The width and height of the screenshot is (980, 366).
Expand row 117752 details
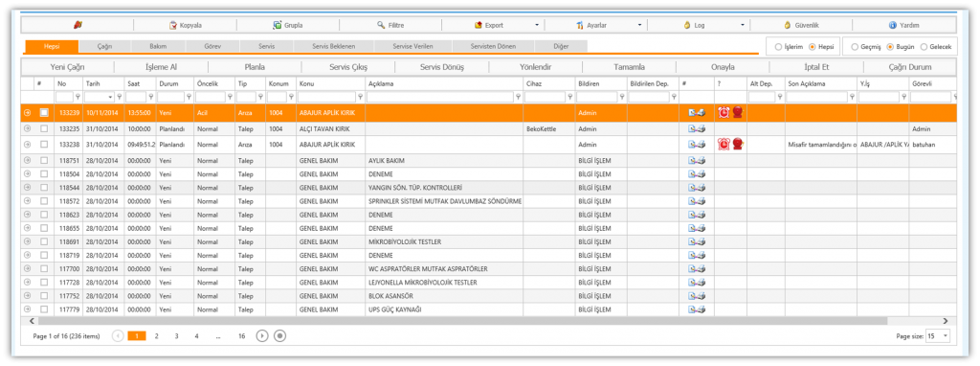(28, 295)
